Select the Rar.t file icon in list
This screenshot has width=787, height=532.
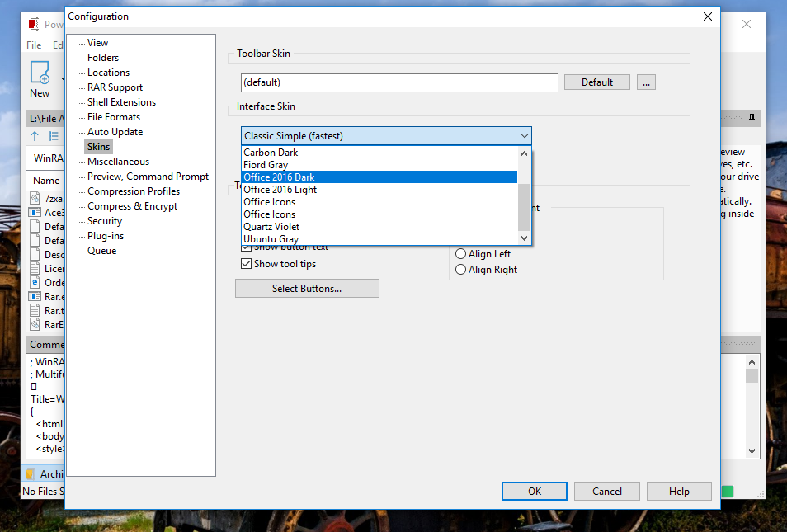coord(35,311)
